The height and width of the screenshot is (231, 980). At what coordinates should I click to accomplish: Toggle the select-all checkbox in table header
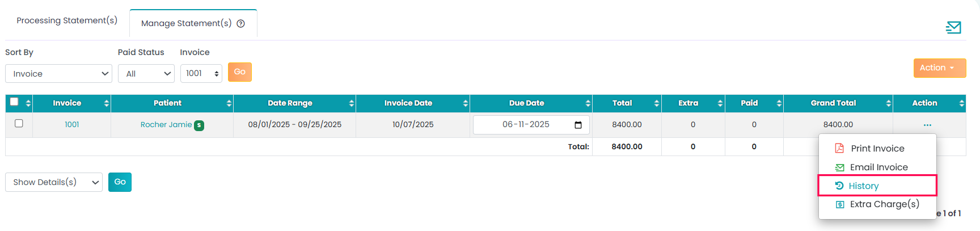pos(14,102)
